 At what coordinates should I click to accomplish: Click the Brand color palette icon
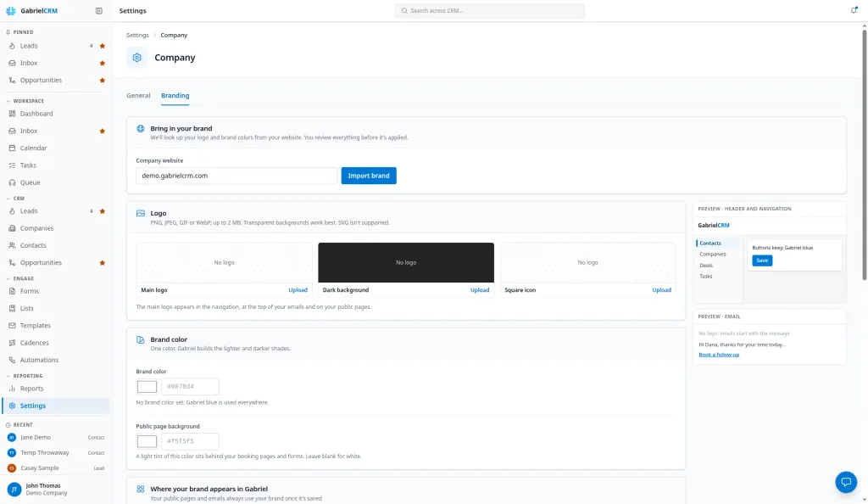(141, 339)
